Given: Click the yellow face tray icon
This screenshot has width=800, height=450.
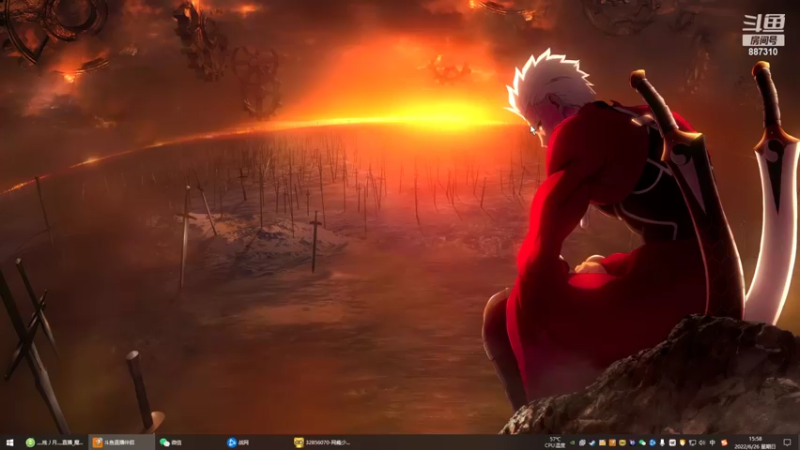Looking at the screenshot, I should pyautogui.click(x=622, y=442).
